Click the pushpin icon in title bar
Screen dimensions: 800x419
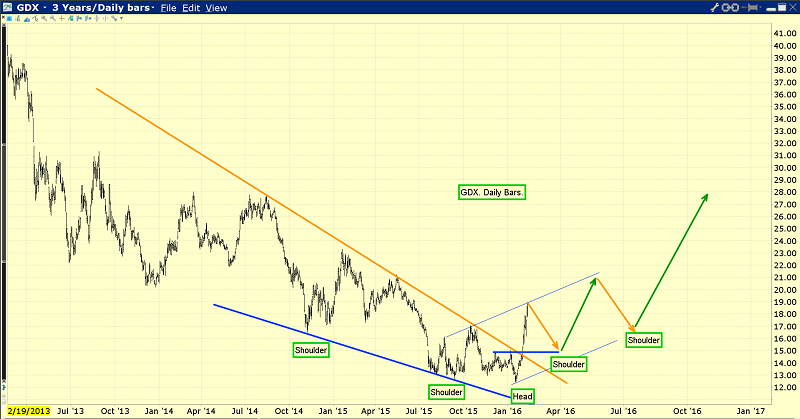tap(749, 7)
